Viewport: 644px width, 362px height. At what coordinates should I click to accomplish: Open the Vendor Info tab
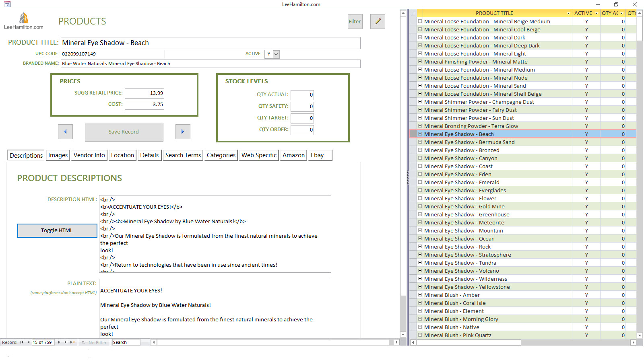89,155
